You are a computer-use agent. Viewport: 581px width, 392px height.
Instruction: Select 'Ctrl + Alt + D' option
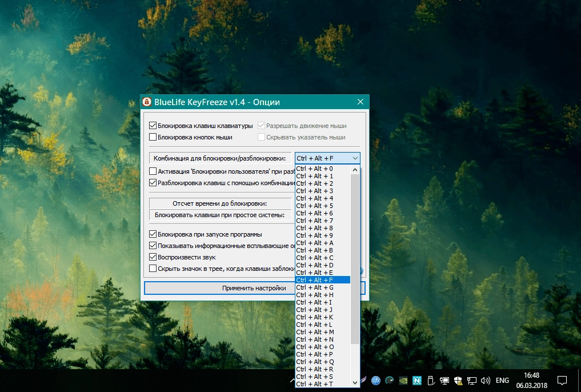pos(323,265)
